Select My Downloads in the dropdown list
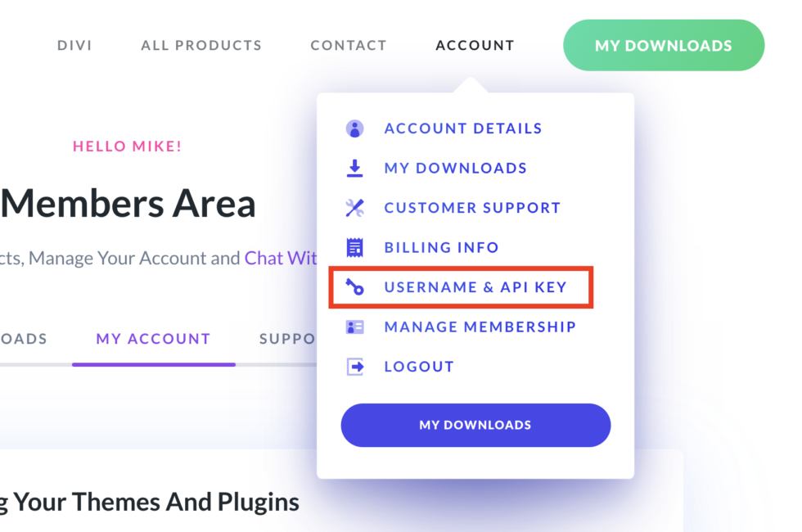 point(455,169)
